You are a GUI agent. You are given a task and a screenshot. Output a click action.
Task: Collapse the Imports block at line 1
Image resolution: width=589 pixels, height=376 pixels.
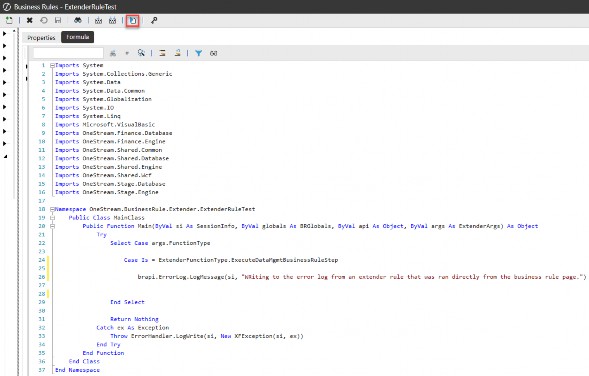pyautogui.click(x=52, y=65)
